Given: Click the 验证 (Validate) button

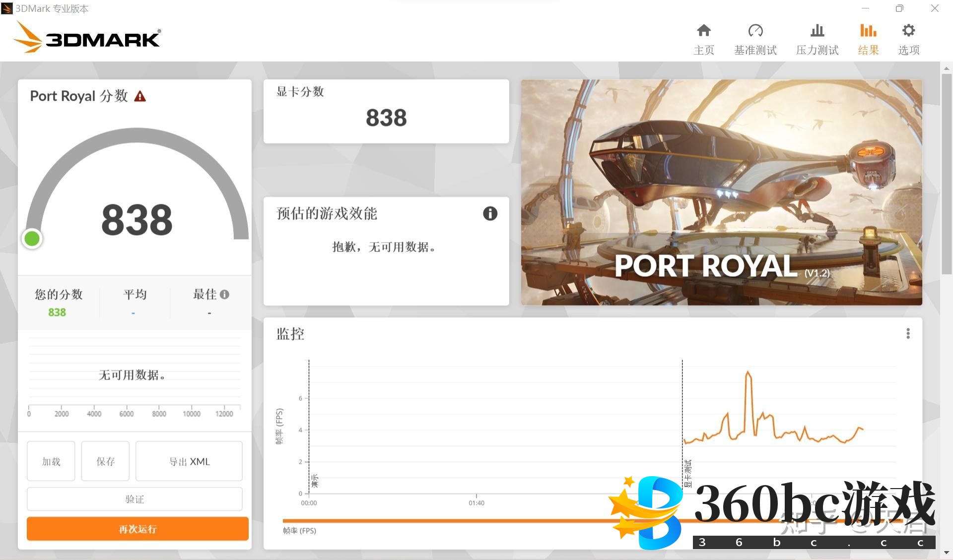Looking at the screenshot, I should (135, 499).
